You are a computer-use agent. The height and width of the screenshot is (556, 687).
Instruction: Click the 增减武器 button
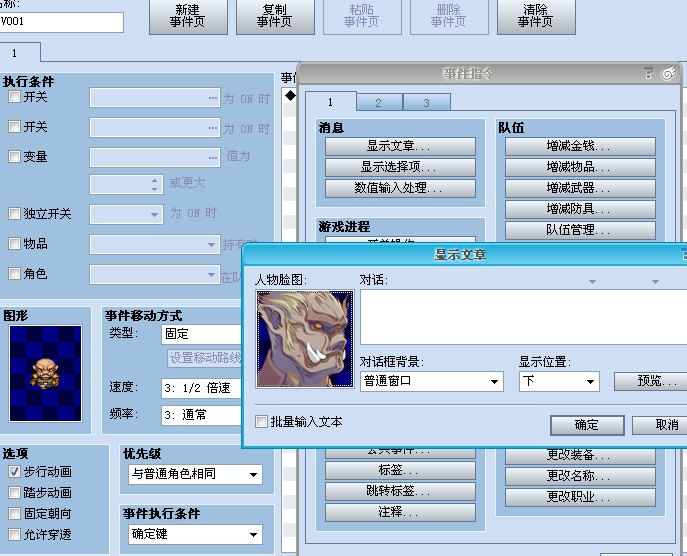581,188
